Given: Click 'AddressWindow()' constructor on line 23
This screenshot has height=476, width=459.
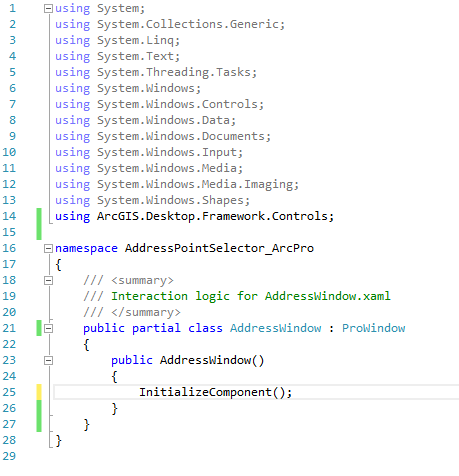Looking at the screenshot, I should pyautogui.click(x=212, y=360).
